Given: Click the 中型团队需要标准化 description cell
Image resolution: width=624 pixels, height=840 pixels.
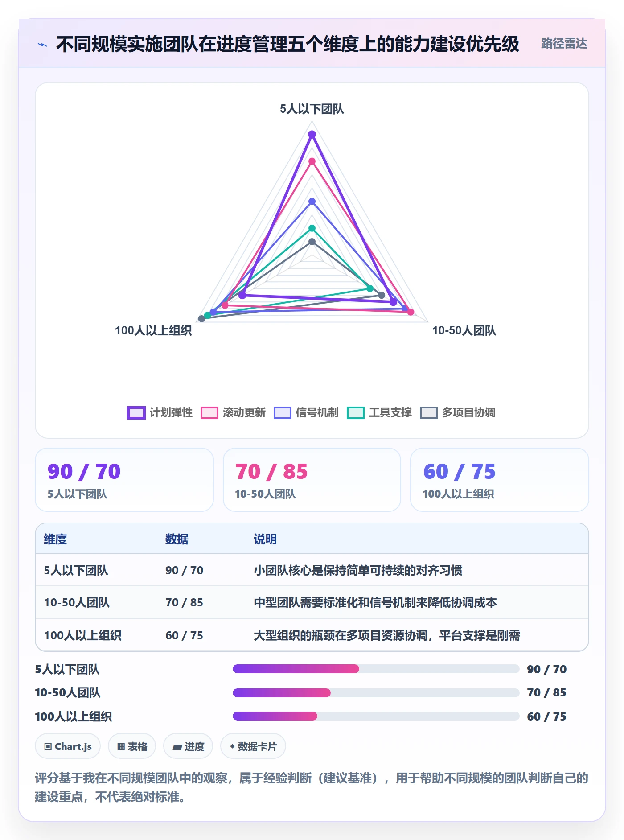Looking at the screenshot, I should (x=375, y=602).
